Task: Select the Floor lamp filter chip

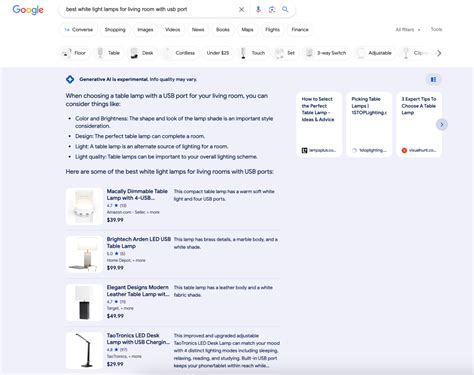Action: (x=75, y=53)
